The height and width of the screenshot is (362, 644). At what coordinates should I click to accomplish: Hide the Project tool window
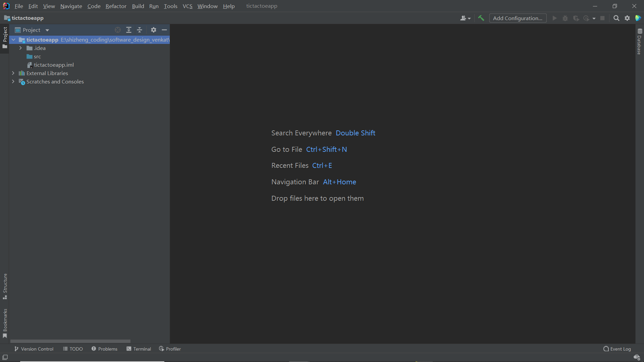pos(164,30)
